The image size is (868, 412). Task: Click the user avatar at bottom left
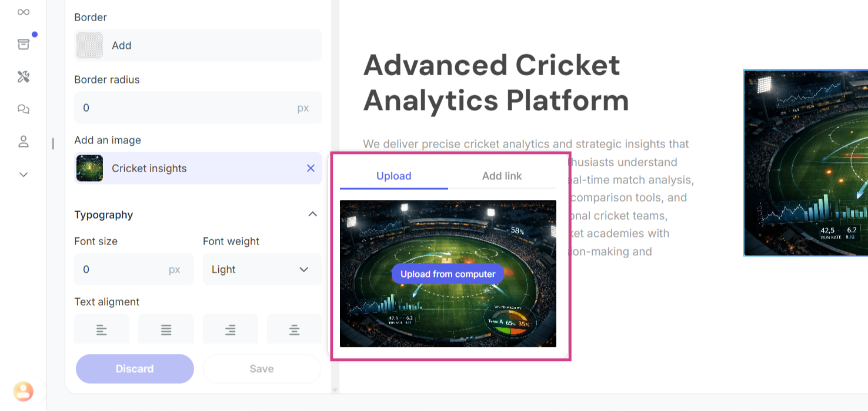[24, 391]
